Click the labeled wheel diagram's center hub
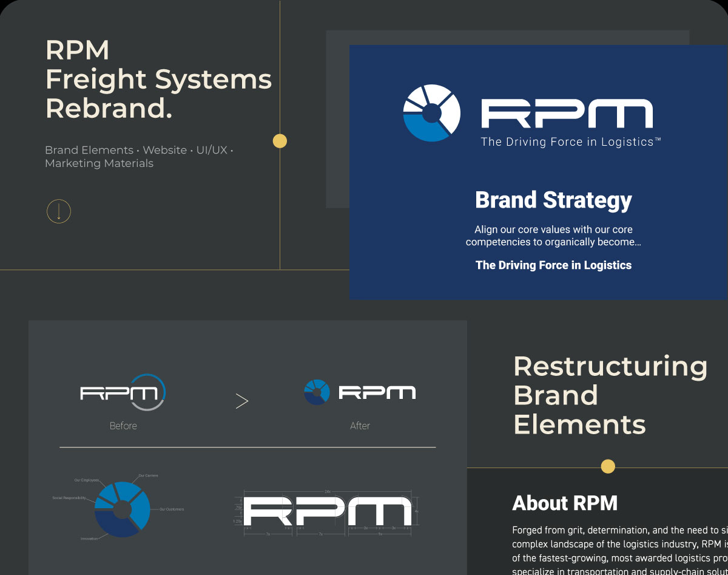The height and width of the screenshot is (575, 728). (123, 509)
